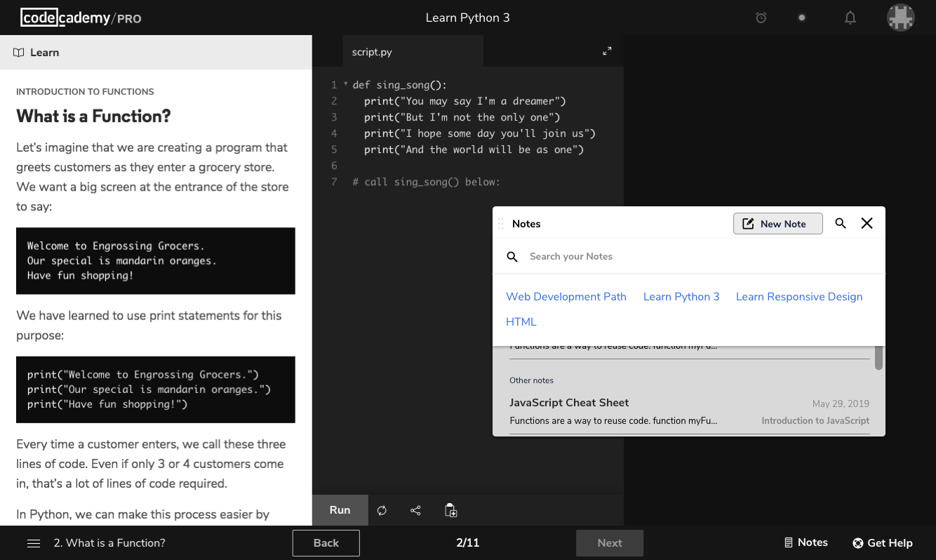Click the 'And the world will be as one' line
936x560 pixels.
pyautogui.click(x=474, y=149)
